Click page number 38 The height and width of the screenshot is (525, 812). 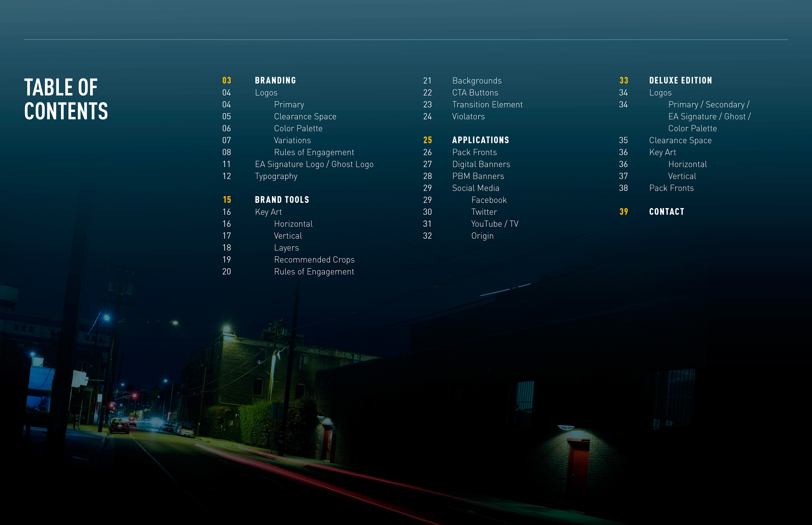pyautogui.click(x=623, y=188)
